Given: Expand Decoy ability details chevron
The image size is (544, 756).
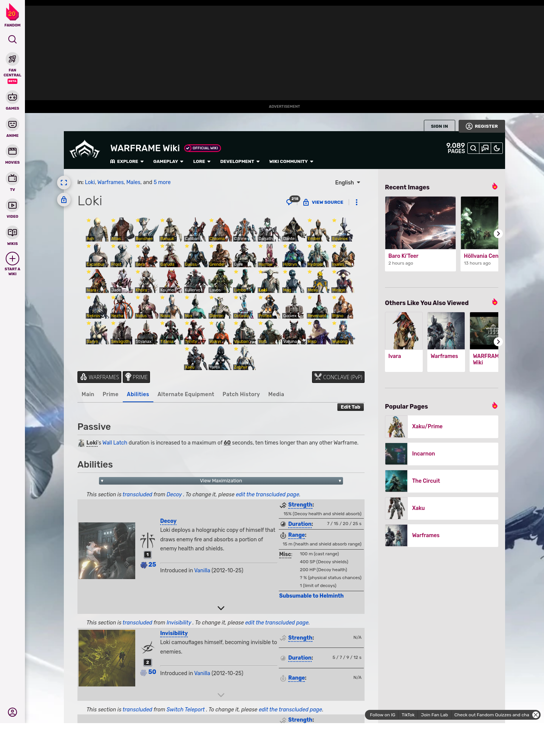Looking at the screenshot, I should (221, 608).
